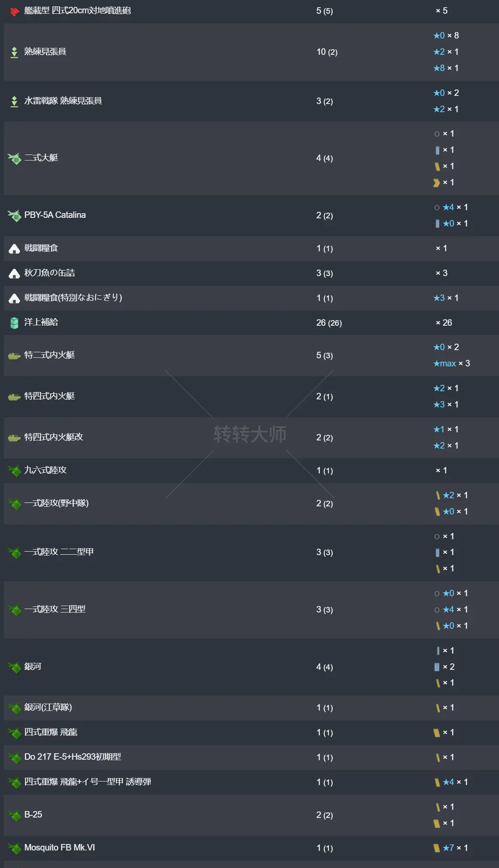
Task: Click the Mosquito FB Mk.VI icon
Action: [15, 848]
